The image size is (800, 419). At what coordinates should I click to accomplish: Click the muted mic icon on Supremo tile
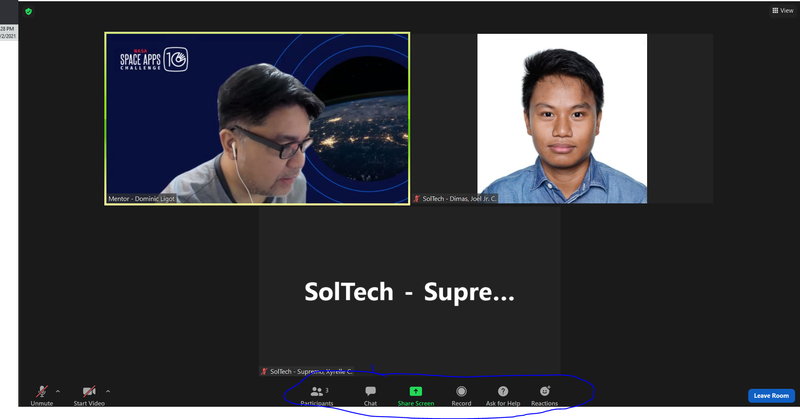(264, 372)
